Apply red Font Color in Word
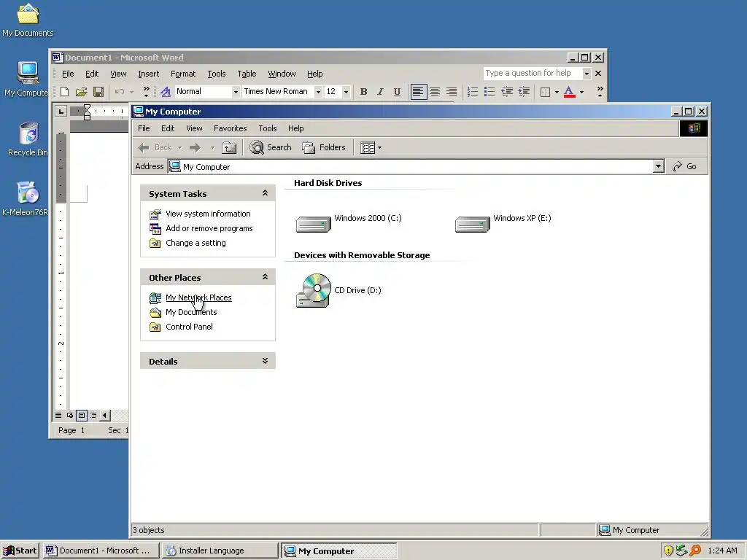 point(569,91)
